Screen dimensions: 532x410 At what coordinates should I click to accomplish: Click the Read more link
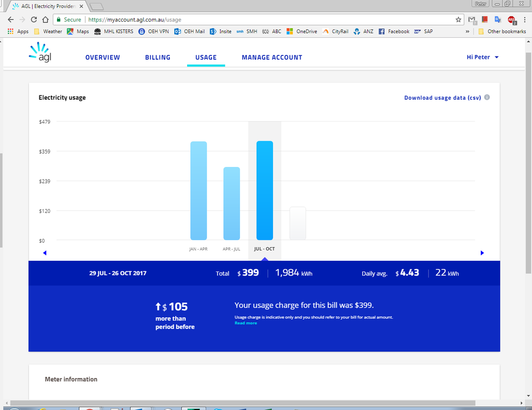pyautogui.click(x=246, y=323)
